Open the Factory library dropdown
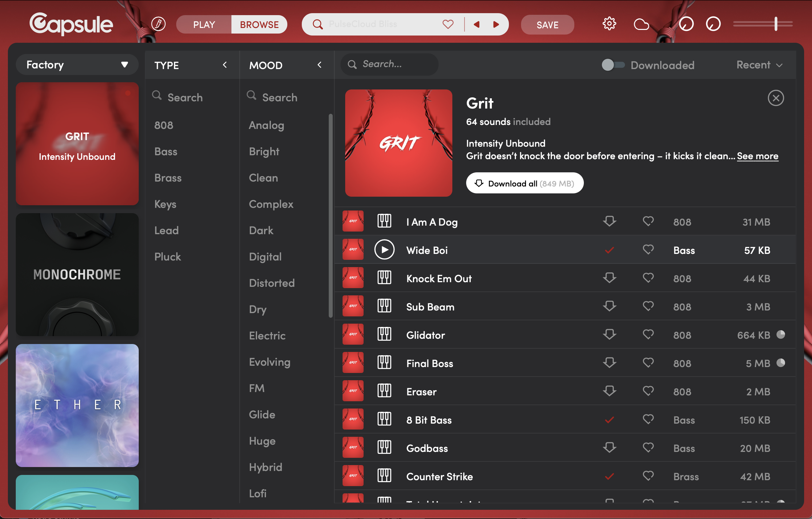Image resolution: width=812 pixels, height=519 pixels. click(77, 64)
